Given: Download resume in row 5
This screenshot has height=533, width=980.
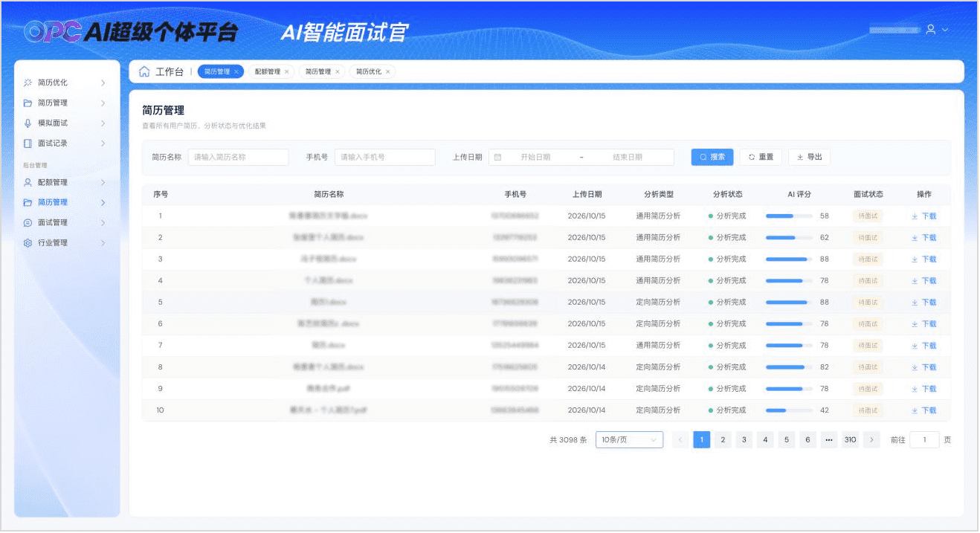Looking at the screenshot, I should pos(924,303).
